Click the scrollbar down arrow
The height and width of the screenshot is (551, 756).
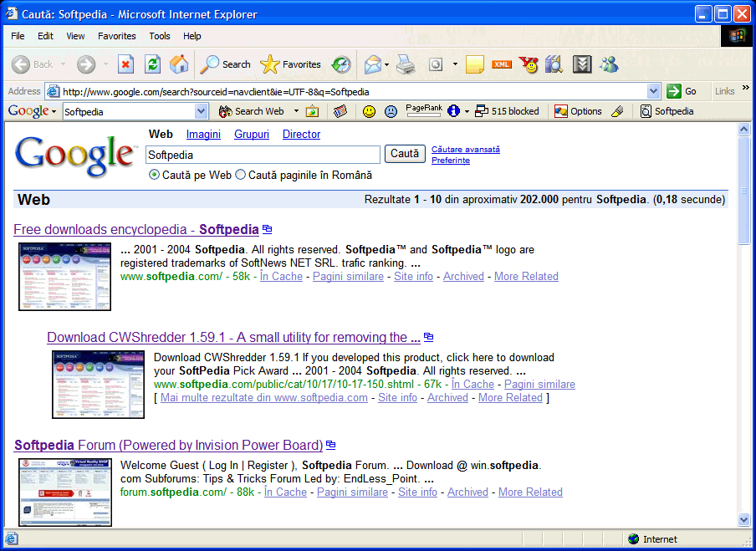744,520
